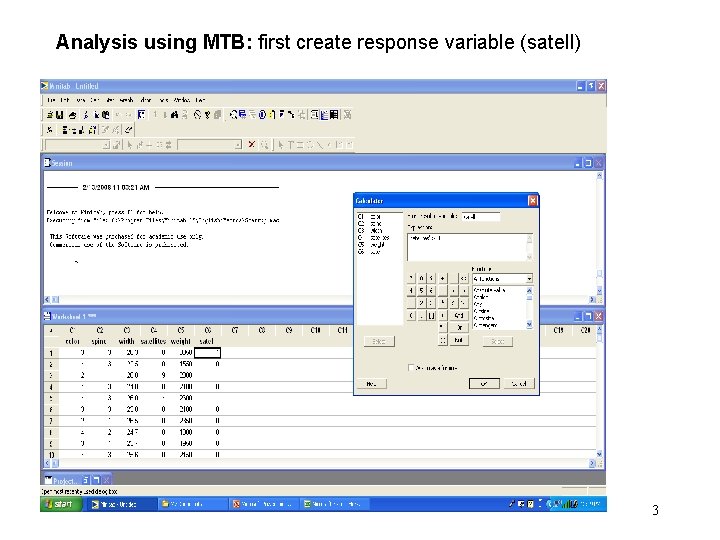
Task: Switch to the folder taskbar item
Action: click(191, 504)
